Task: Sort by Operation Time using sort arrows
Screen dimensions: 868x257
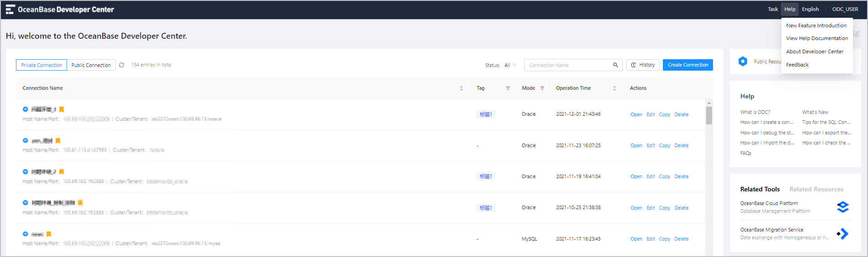Action: point(615,88)
